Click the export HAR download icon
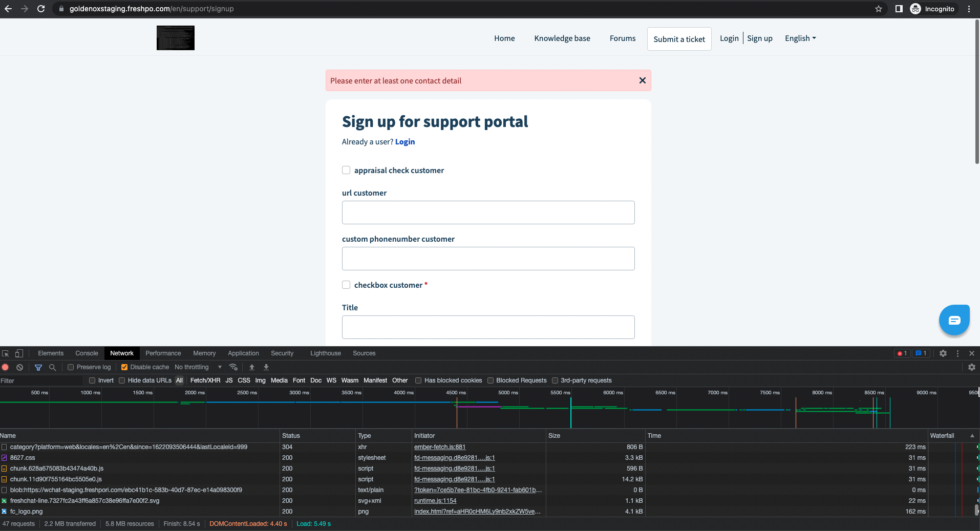 (266, 367)
